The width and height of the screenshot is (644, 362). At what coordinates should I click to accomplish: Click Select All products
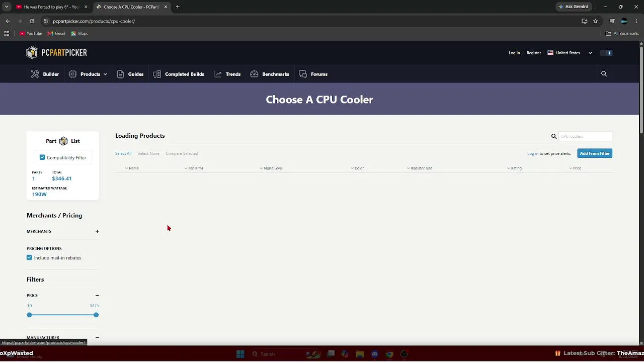pos(123,153)
